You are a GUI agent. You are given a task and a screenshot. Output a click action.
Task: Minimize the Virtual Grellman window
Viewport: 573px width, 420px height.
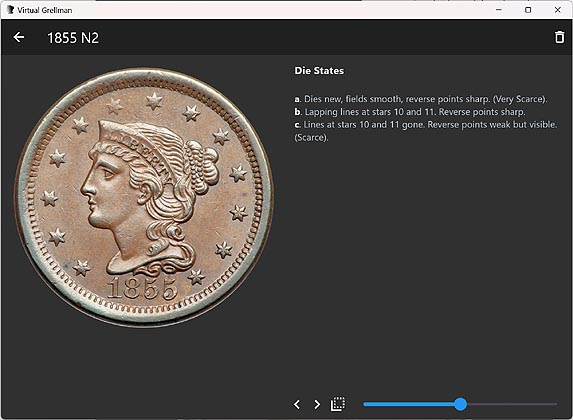499,10
